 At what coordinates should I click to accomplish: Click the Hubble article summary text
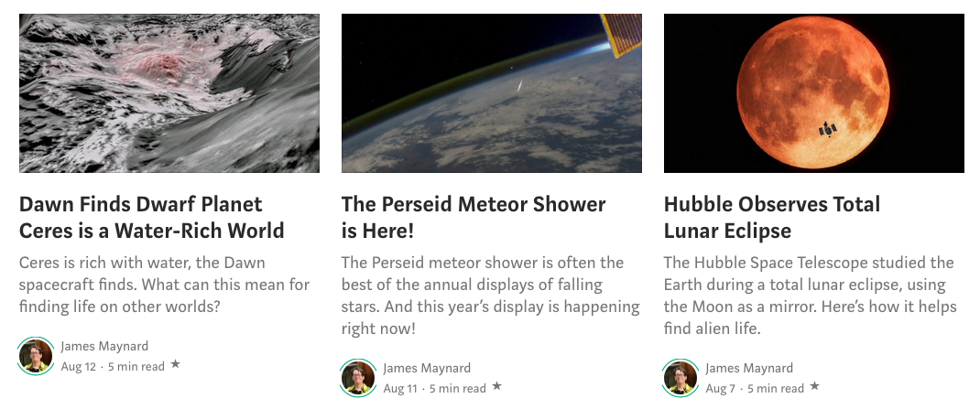(811, 296)
